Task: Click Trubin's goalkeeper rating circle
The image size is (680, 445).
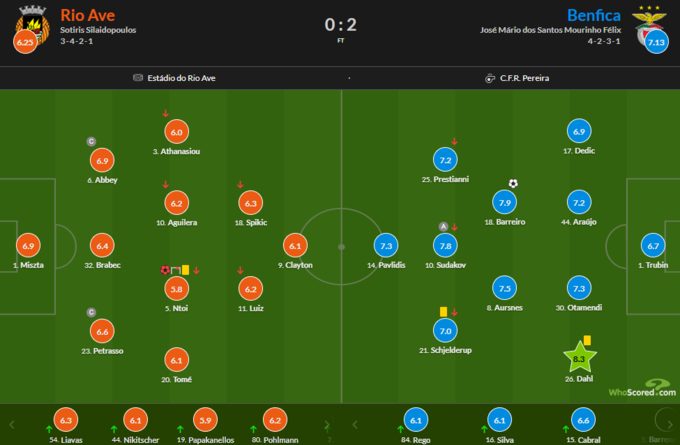Action: pyautogui.click(x=654, y=246)
